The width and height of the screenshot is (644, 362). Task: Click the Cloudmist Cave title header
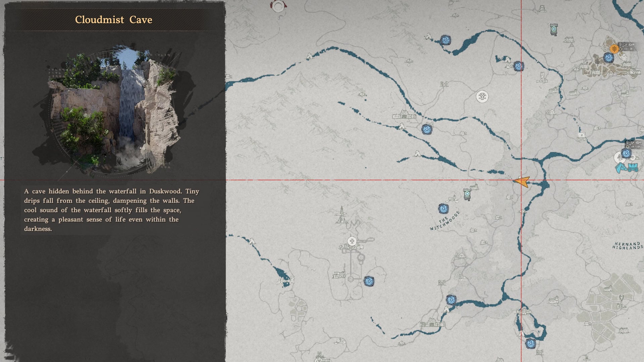coord(113,19)
